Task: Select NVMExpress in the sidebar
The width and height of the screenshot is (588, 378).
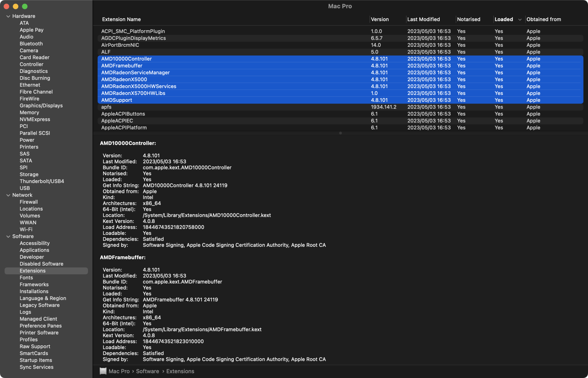Action: [35, 119]
